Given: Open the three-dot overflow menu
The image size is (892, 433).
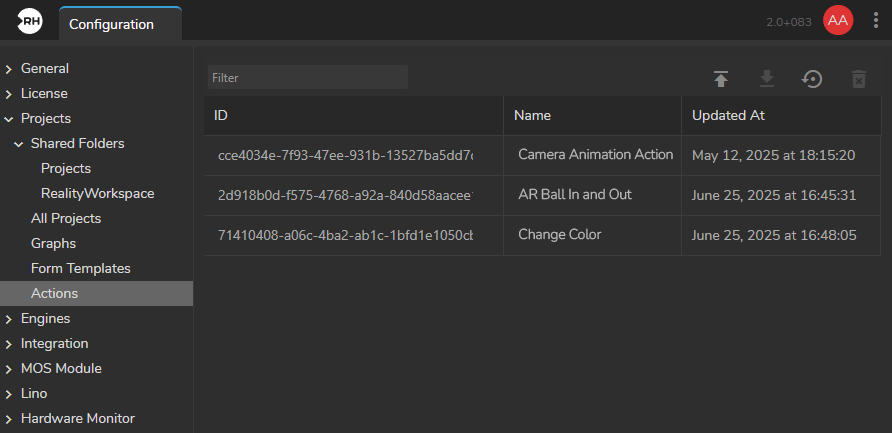Looking at the screenshot, I should coord(876,21).
